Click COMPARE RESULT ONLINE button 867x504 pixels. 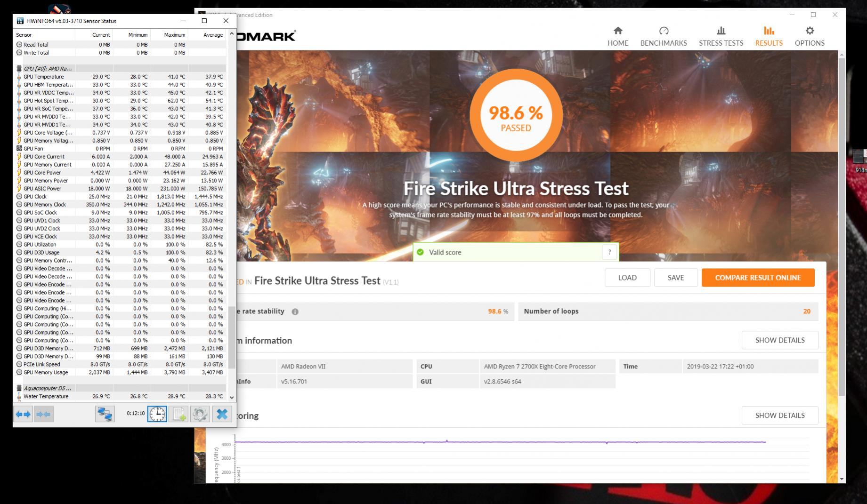(x=758, y=278)
